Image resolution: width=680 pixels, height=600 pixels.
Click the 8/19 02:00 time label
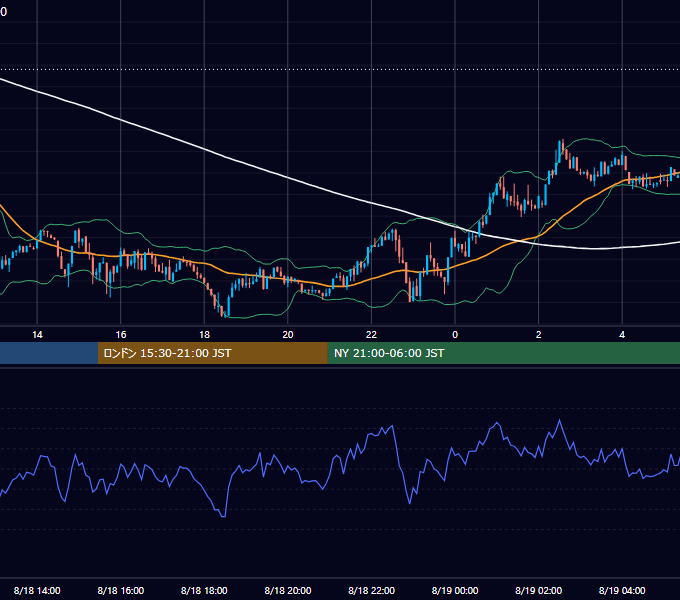539,590
